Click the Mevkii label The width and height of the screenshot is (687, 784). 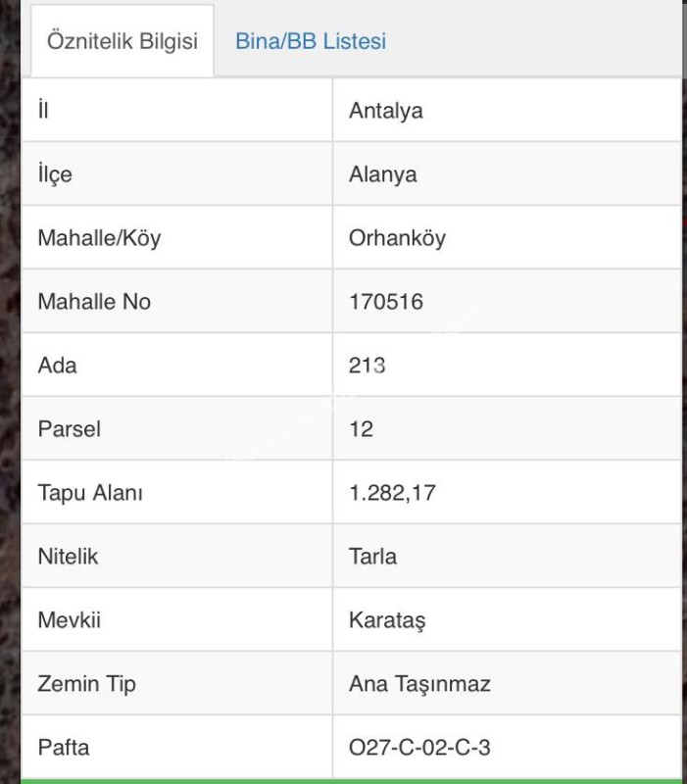[70, 620]
